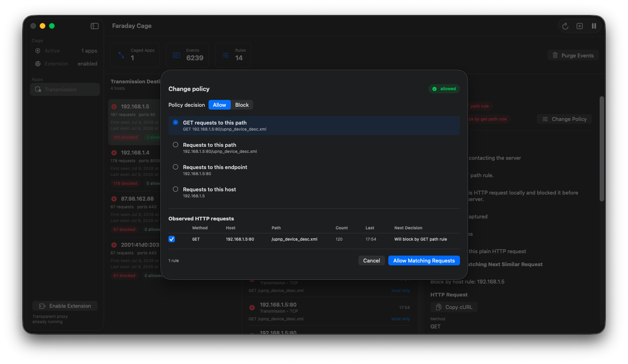Image resolution: width=628 pixels, height=364 pixels.
Task: Select the Block policy decision
Action: click(242, 105)
